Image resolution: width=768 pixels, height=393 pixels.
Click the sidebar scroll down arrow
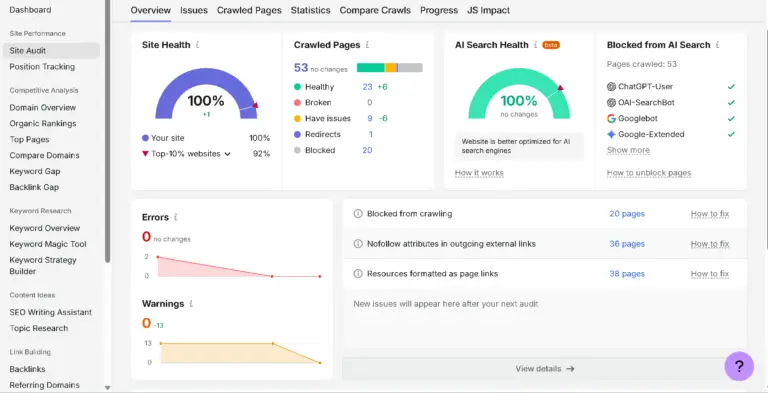107,388
